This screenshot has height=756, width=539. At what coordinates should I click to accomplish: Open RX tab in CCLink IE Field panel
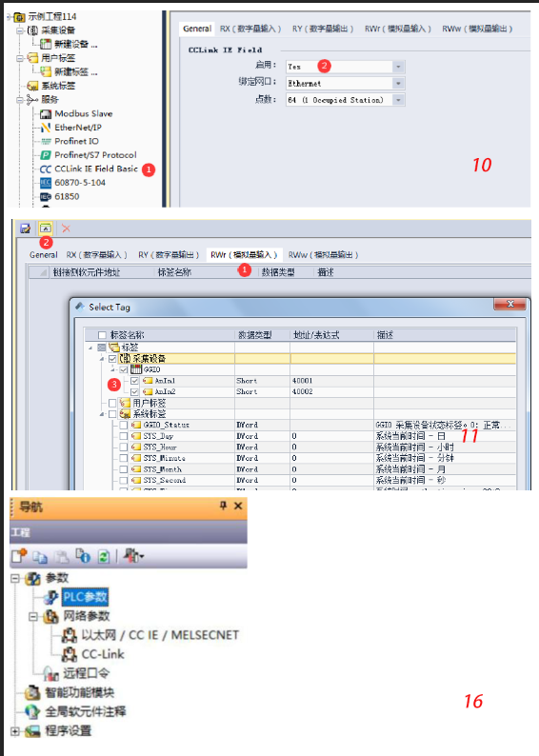[x=250, y=29]
